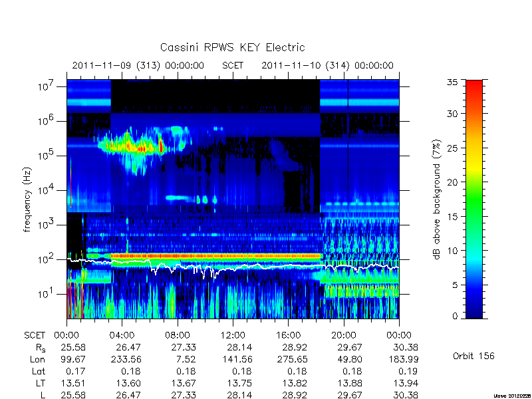Click the 10^2 frequency tick label
This screenshot has height=399, width=532.
[x=47, y=259]
